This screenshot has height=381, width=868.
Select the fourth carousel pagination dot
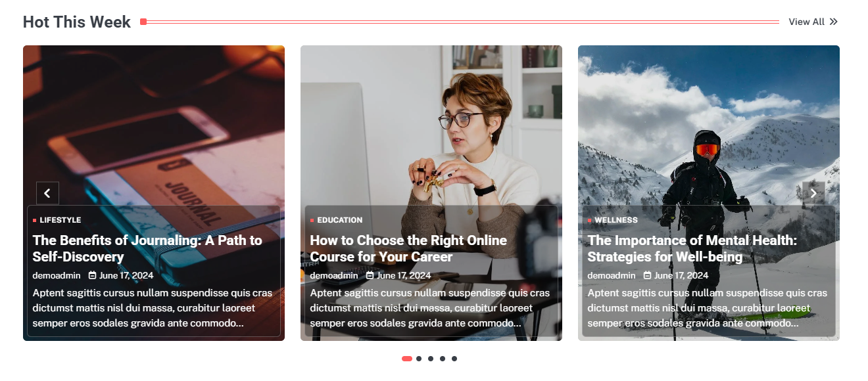(443, 359)
